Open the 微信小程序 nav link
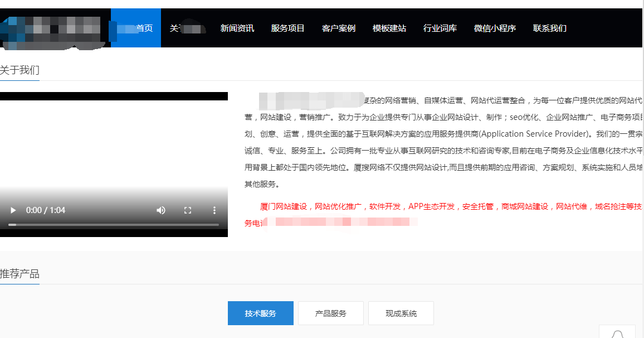This screenshot has height=338, width=644. click(x=495, y=28)
